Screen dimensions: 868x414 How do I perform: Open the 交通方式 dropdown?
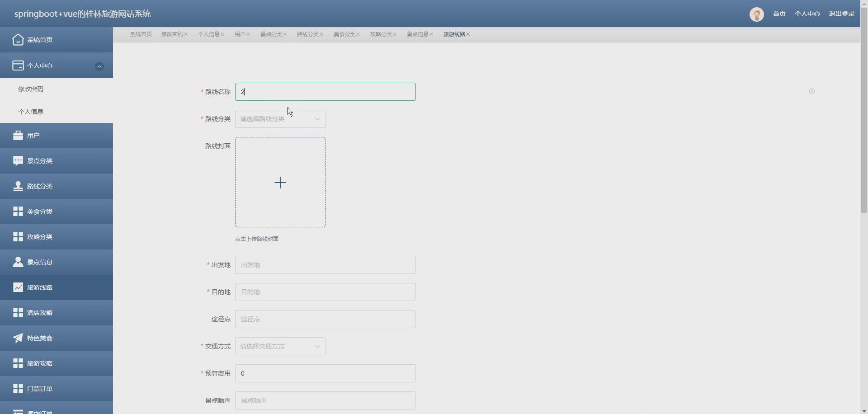[x=280, y=346]
